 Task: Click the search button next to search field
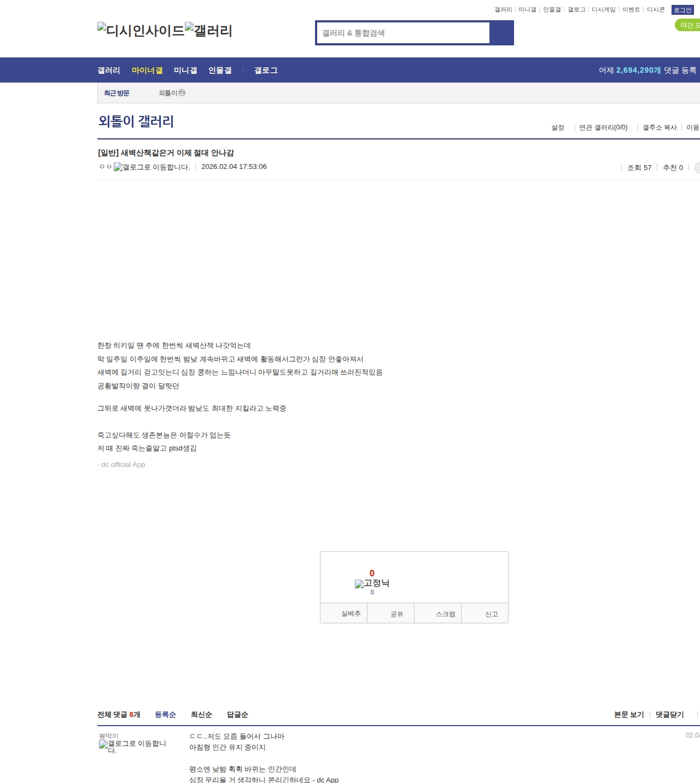coord(501,33)
